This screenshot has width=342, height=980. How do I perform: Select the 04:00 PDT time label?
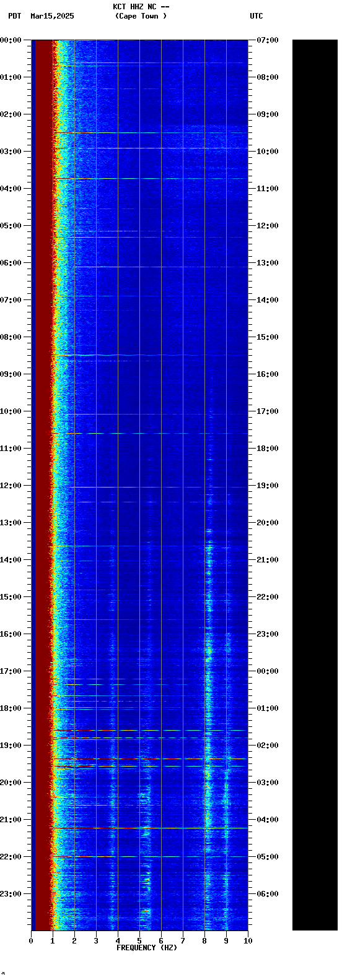(11, 189)
